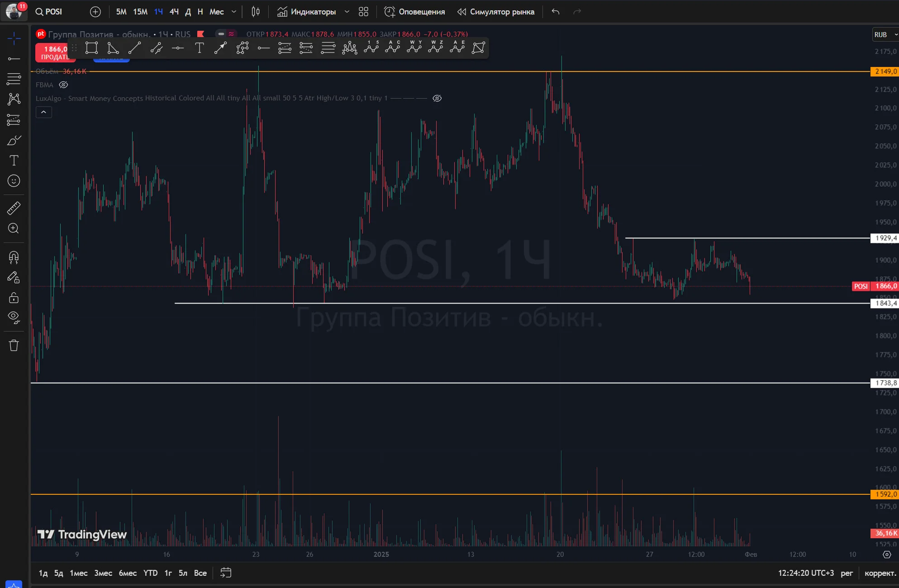Viewport: 899px width, 588px height.
Task: Open trend line tools in left sidebar
Action: (14, 59)
